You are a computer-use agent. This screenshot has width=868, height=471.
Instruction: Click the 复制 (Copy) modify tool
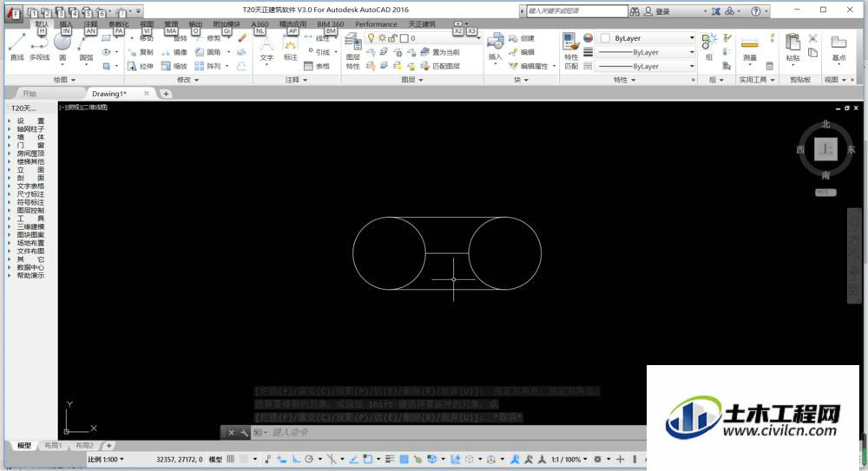click(141, 52)
